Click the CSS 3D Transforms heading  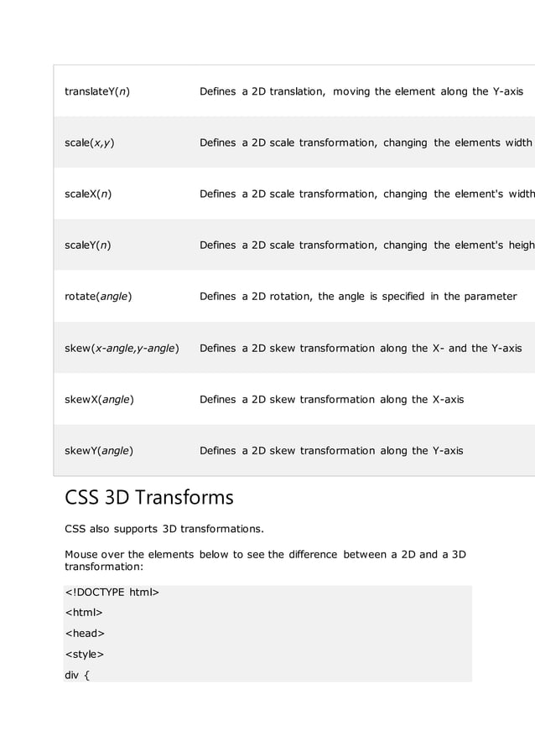coord(149,497)
